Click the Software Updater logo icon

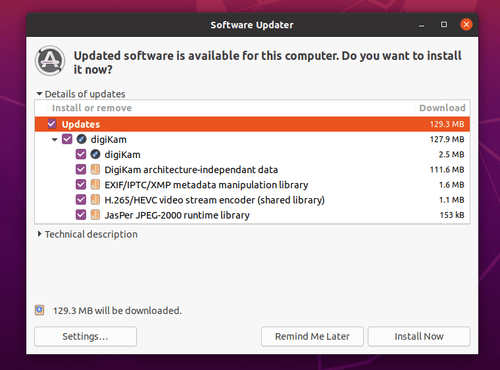click(50, 61)
